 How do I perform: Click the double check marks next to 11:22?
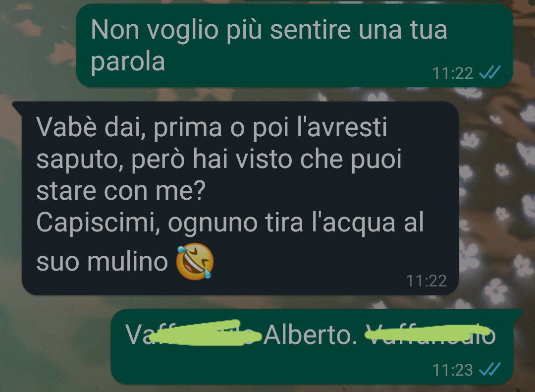pyautogui.click(x=489, y=72)
